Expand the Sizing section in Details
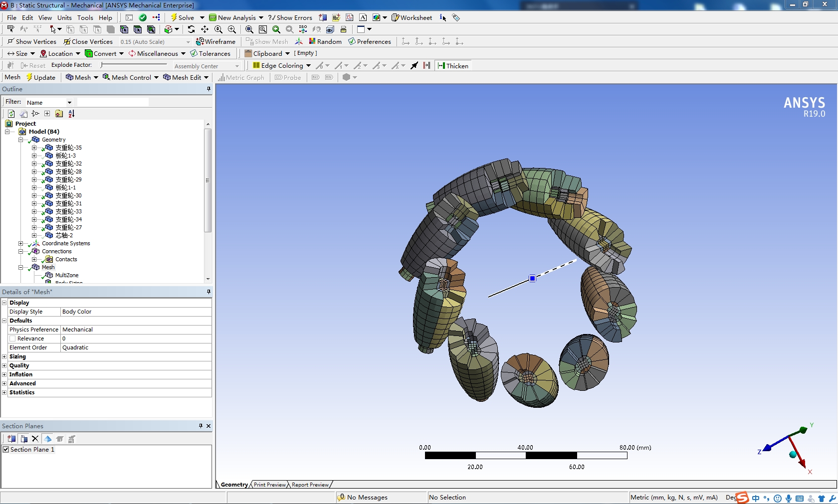 pos(4,357)
